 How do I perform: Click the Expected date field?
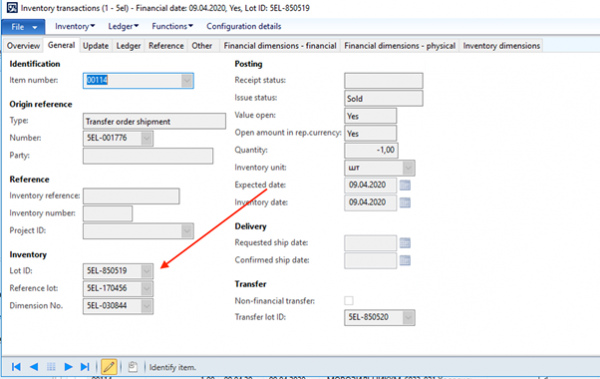[370, 185]
